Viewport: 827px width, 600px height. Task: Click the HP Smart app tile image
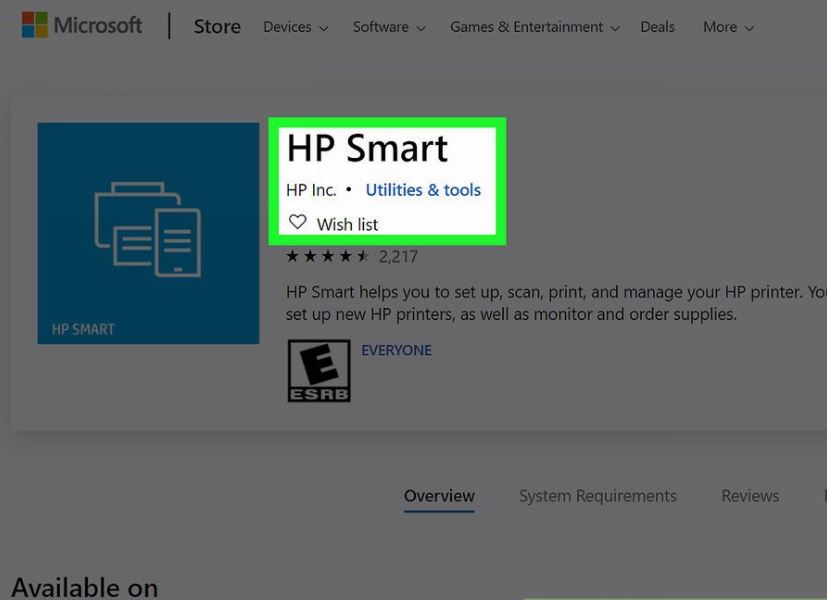(148, 234)
